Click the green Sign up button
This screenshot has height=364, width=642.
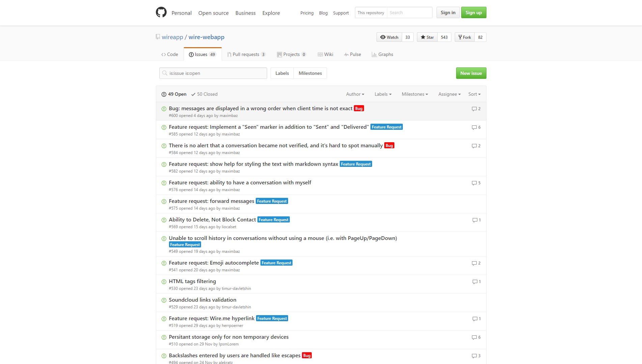click(474, 12)
